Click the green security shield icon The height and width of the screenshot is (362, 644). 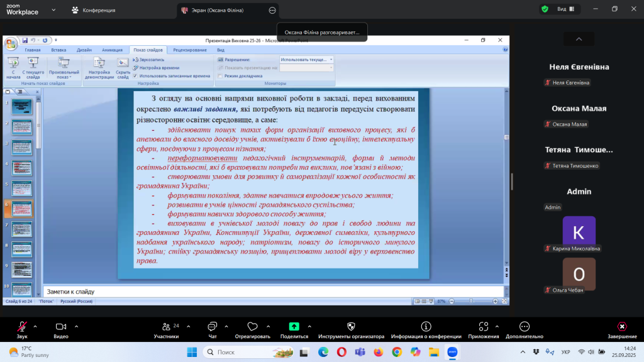(544, 9)
